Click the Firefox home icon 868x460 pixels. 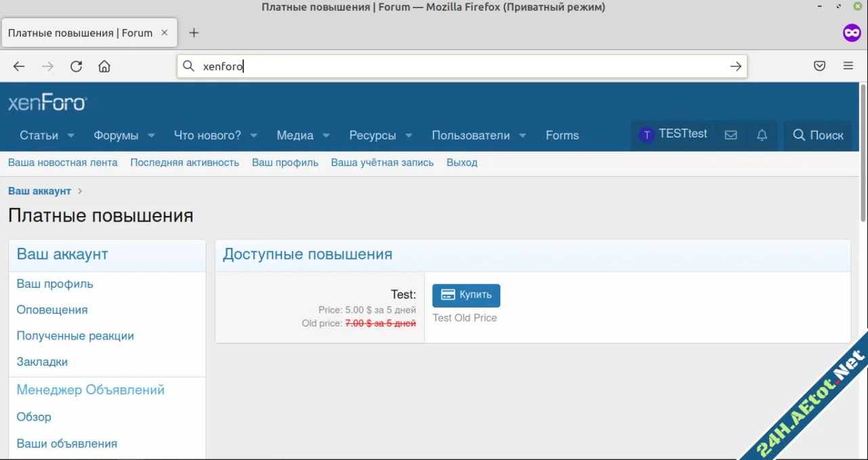(104, 66)
